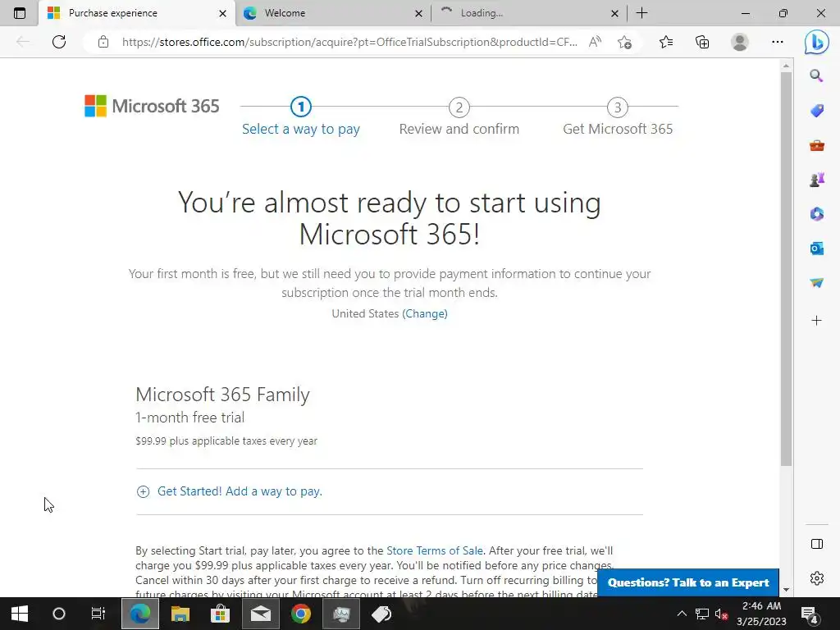Screen dimensions: 840x630
Task: Select step 3 Get Microsoft 365
Action: tap(618, 116)
